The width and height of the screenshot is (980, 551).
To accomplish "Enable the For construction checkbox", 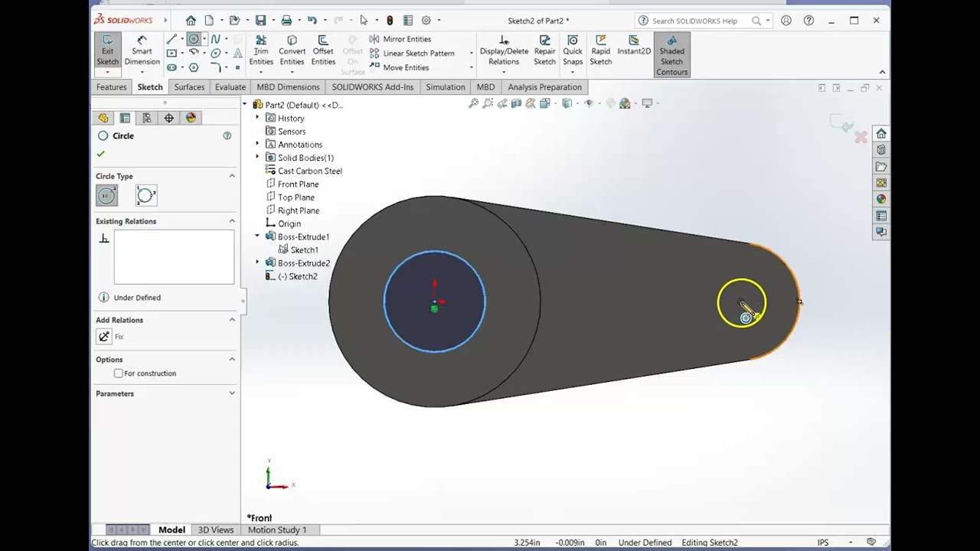I will tap(118, 373).
